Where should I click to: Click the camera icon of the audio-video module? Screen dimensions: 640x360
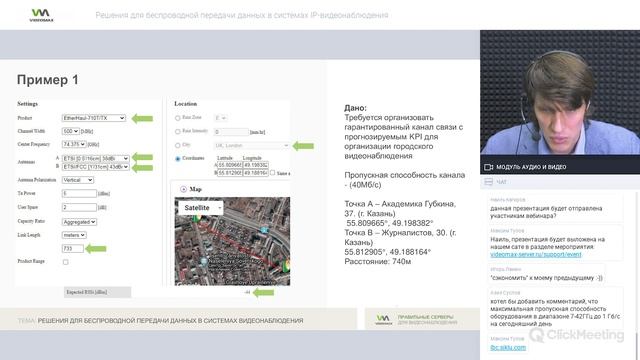[488, 167]
